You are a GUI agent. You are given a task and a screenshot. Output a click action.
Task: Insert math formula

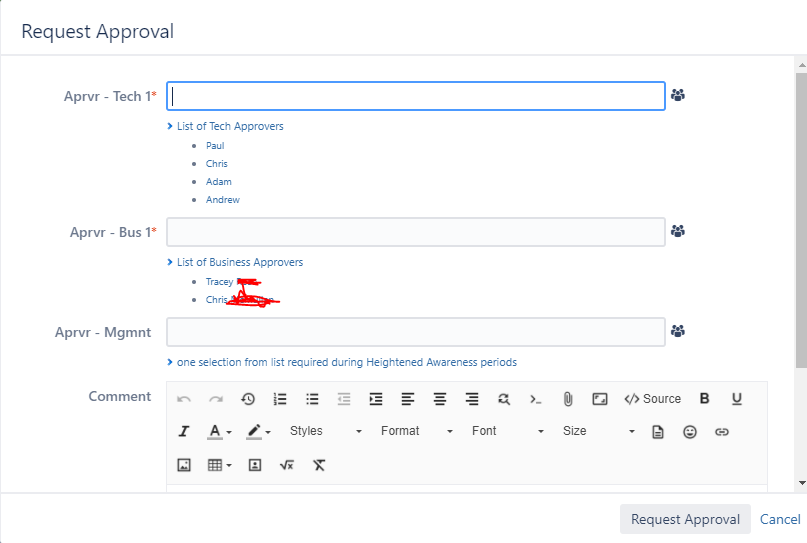click(287, 465)
